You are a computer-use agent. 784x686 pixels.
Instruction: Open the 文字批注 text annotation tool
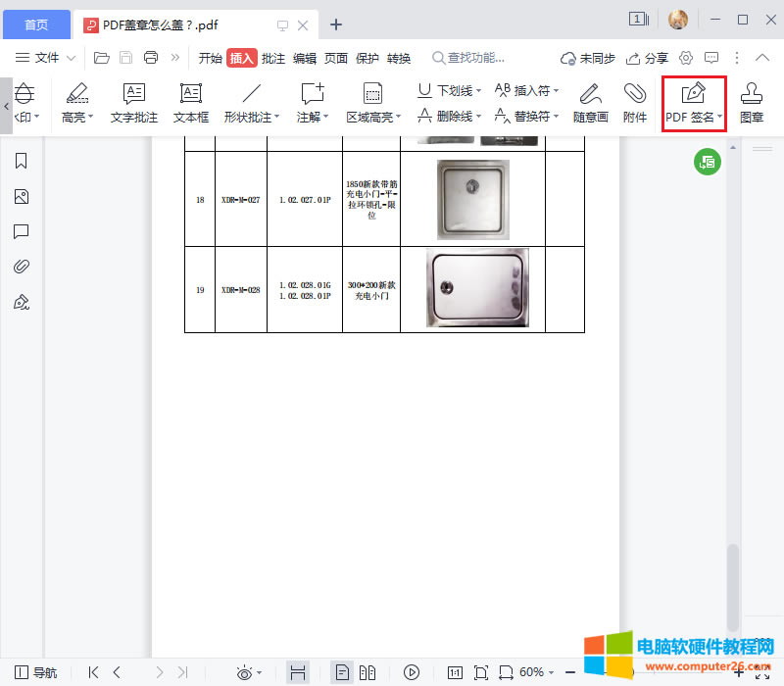134,103
